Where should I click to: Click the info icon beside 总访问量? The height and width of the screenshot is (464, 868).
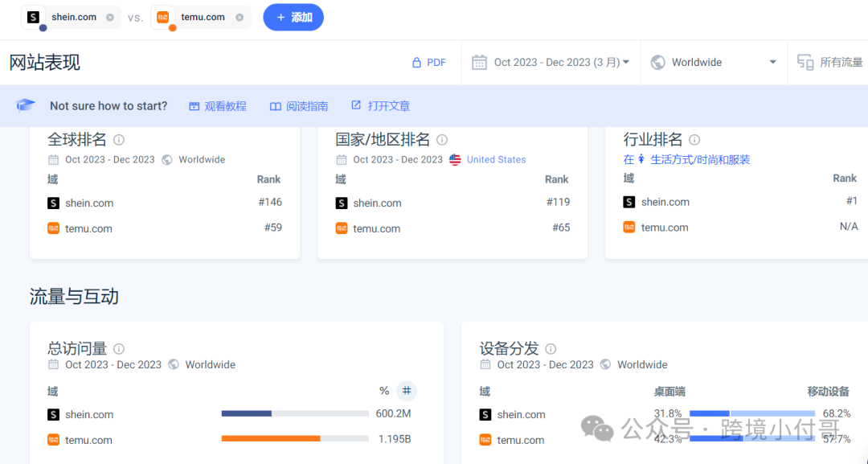118,349
